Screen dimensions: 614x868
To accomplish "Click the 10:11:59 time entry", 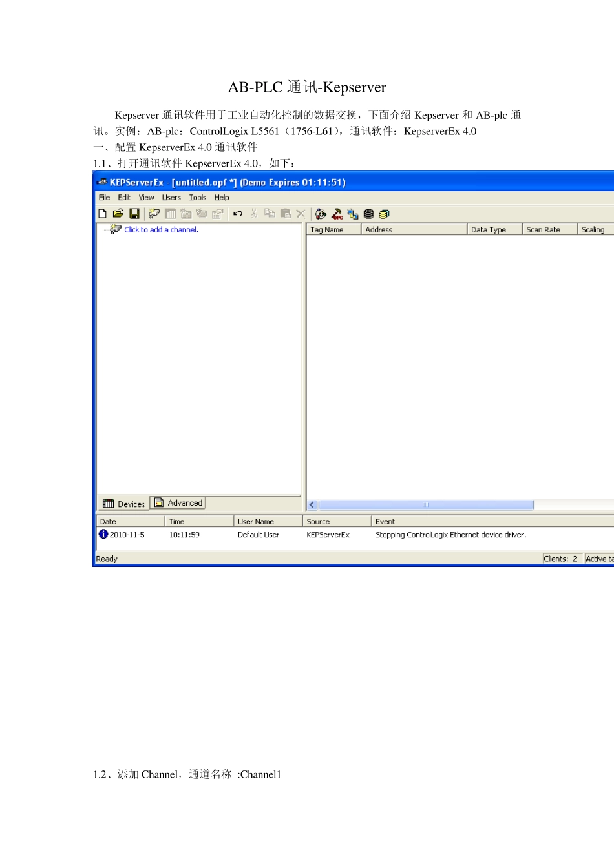I will tap(184, 535).
